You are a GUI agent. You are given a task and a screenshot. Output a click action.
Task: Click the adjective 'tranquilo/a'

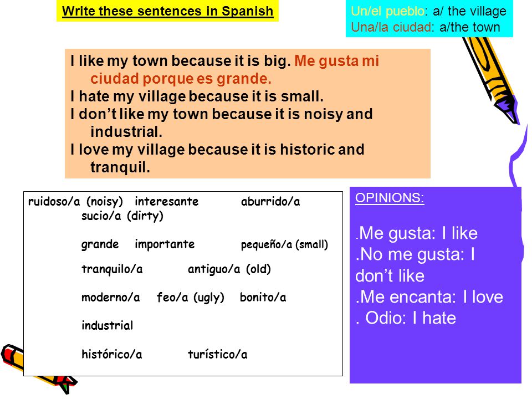pos(112,269)
